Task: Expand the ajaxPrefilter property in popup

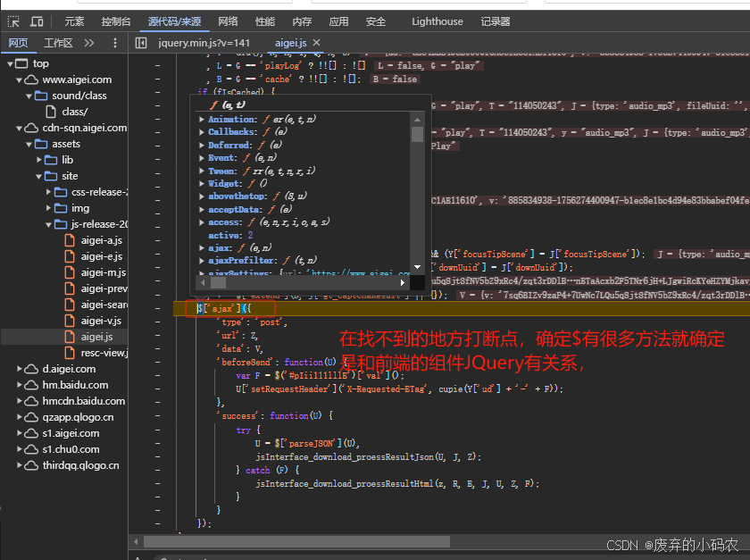Action: click(202, 261)
